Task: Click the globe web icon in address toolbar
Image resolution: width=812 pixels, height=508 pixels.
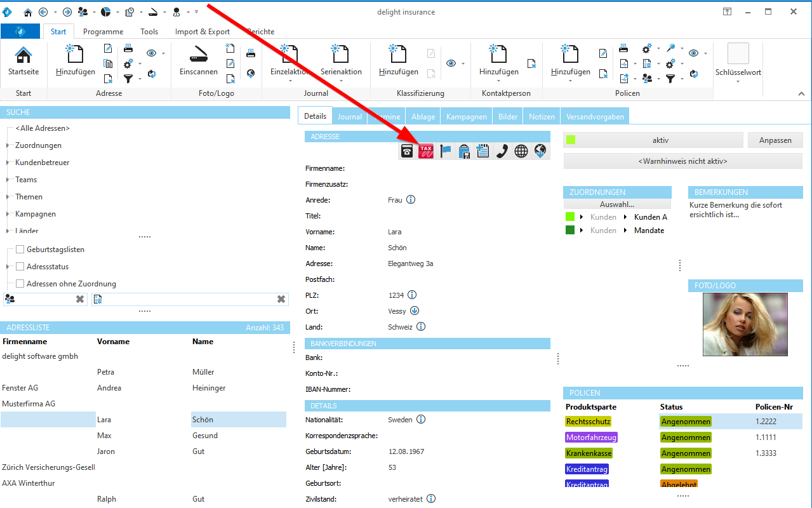Action: pyautogui.click(x=521, y=151)
